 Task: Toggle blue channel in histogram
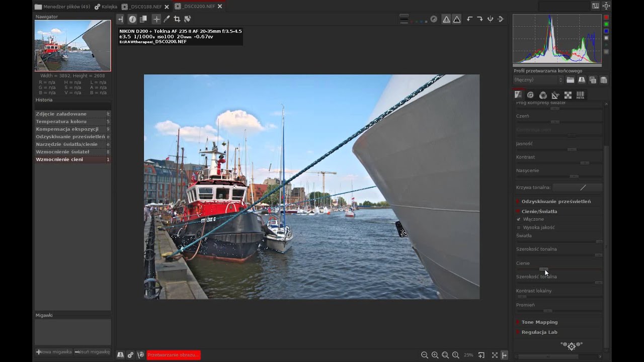pyautogui.click(x=606, y=31)
